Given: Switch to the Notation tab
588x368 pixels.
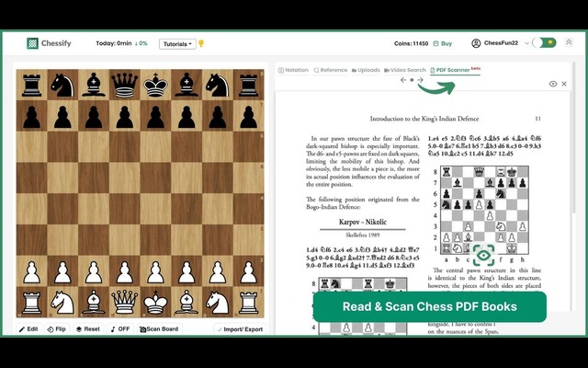Looking at the screenshot, I should [293, 70].
